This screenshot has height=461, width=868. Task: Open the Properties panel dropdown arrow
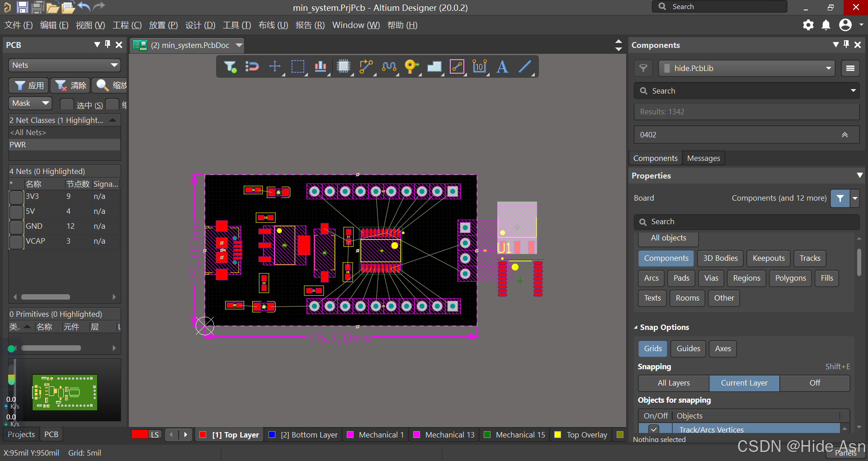tap(859, 175)
